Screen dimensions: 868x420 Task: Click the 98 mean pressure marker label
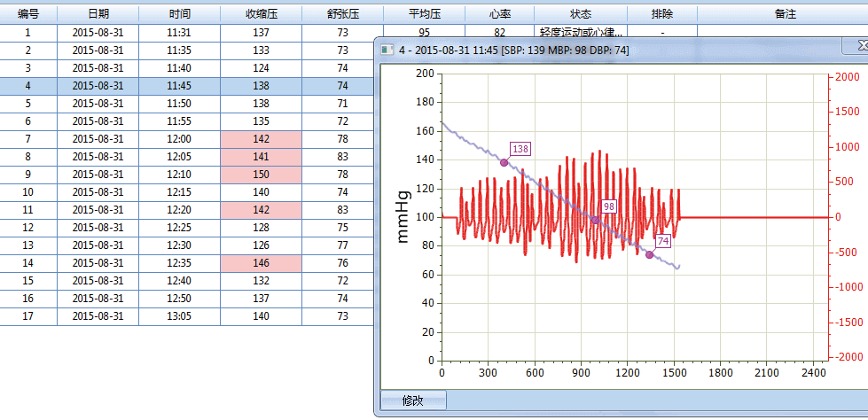pos(608,206)
